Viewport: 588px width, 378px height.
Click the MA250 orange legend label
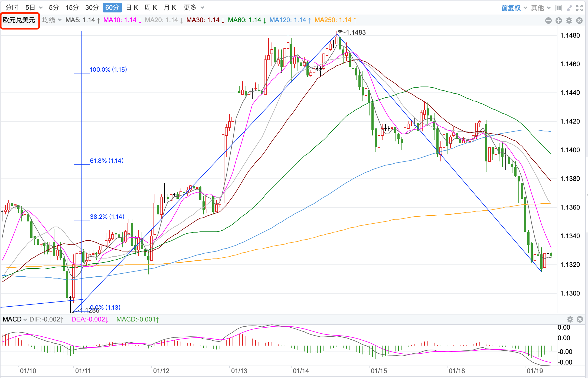tap(335, 20)
